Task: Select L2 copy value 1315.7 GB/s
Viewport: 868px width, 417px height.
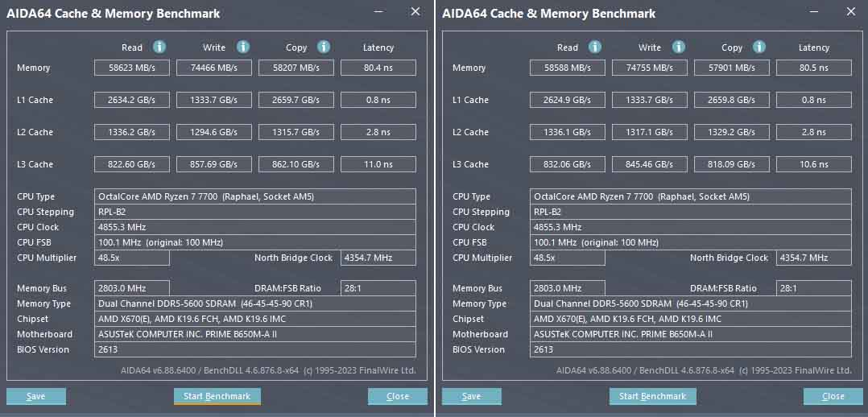Action: pyautogui.click(x=296, y=132)
